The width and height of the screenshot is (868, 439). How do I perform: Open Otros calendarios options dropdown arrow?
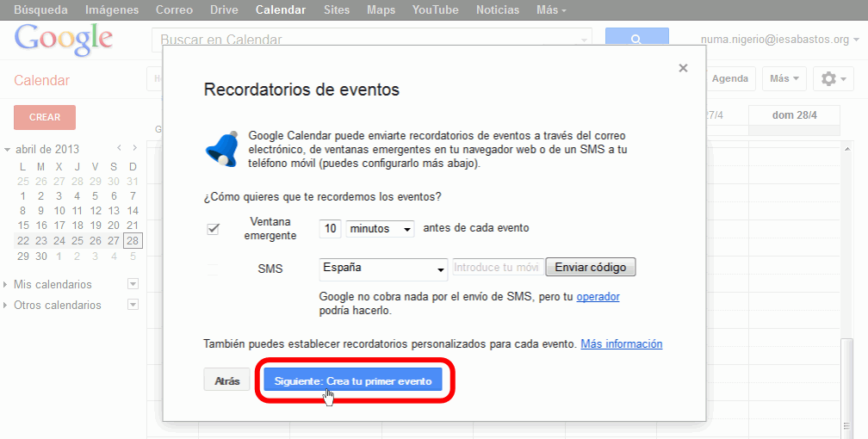pyautogui.click(x=133, y=305)
